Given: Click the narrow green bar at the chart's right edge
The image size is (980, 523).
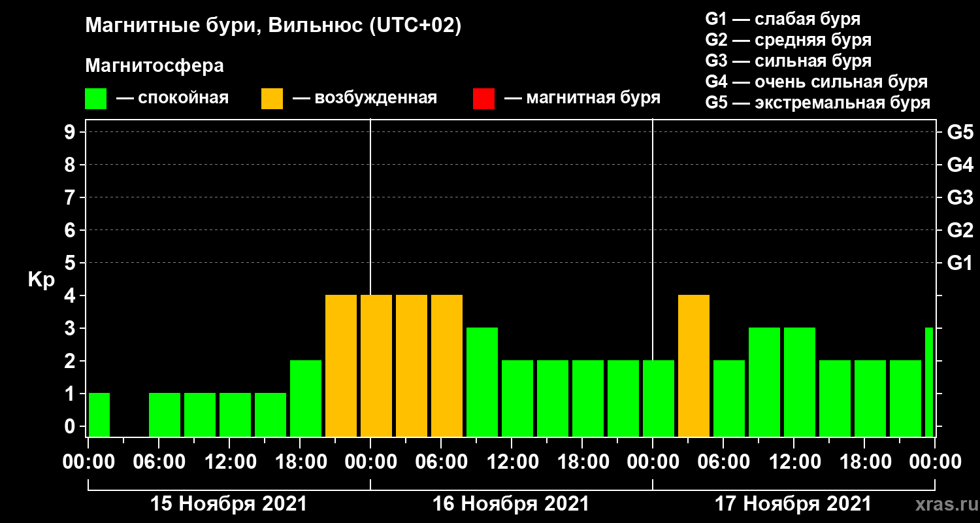Looking at the screenshot, I should (929, 382).
